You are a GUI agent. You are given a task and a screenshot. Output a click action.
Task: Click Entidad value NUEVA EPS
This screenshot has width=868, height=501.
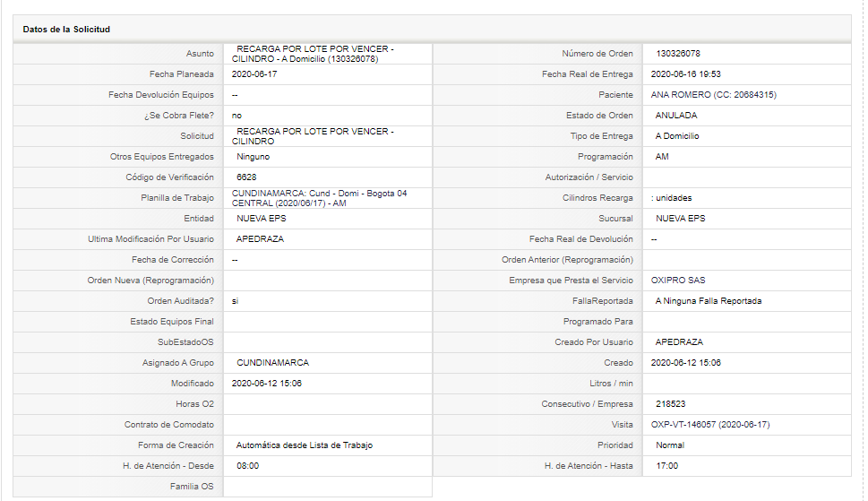click(x=262, y=219)
